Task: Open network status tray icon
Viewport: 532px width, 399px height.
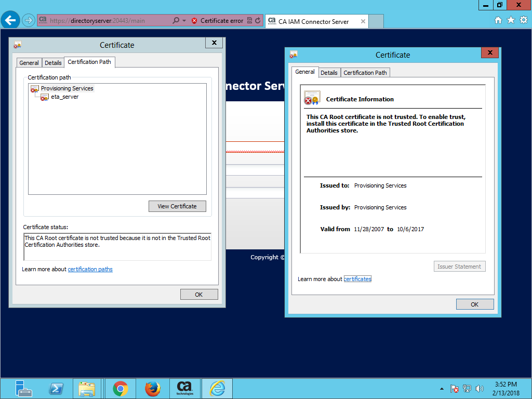Action: pyautogui.click(x=467, y=389)
